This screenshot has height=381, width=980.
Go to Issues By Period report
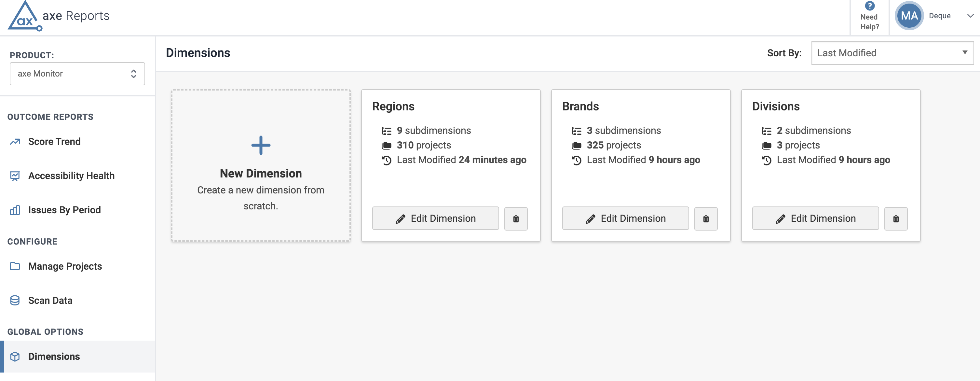[x=64, y=210]
